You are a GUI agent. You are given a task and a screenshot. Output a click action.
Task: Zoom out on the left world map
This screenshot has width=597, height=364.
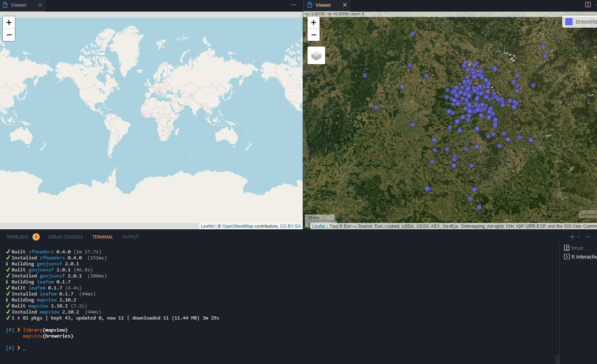coord(9,35)
